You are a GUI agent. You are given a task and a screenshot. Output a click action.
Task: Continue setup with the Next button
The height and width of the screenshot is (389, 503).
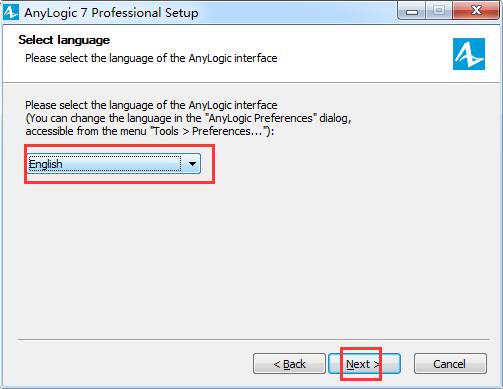[364, 364]
